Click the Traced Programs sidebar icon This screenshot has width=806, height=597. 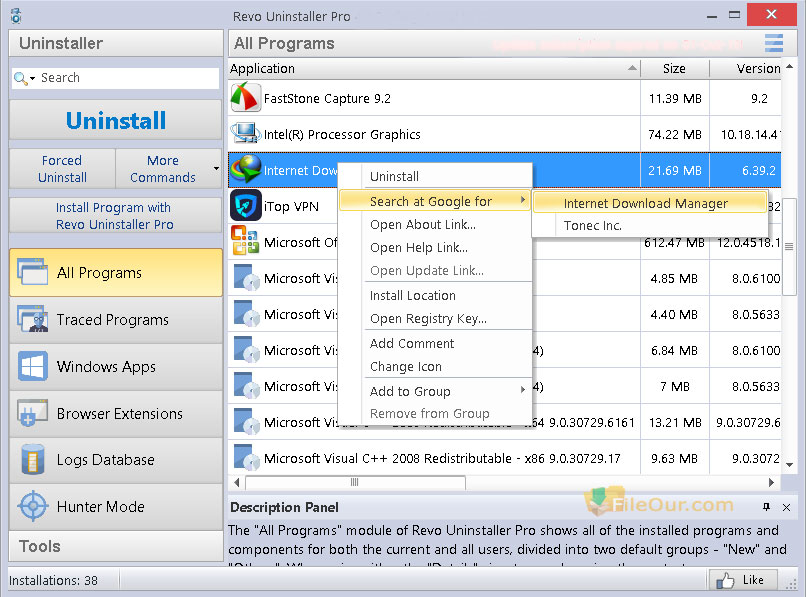(x=32, y=319)
